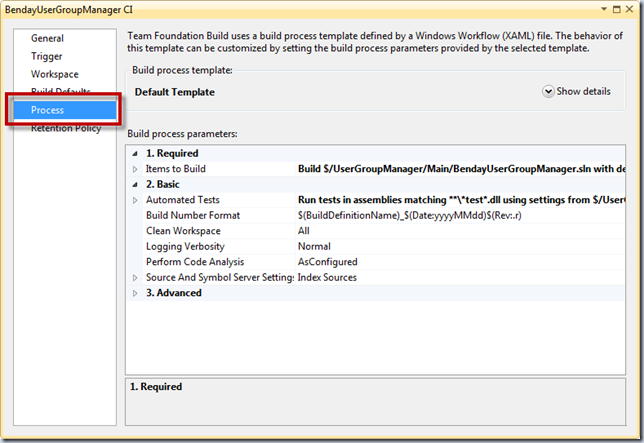Expand Show details chevron icon
This screenshot has height=443, width=644.
548,92
